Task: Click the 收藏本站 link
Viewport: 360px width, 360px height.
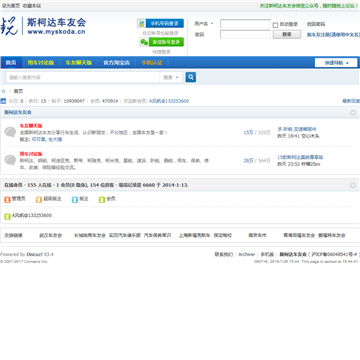Action: (32, 6)
